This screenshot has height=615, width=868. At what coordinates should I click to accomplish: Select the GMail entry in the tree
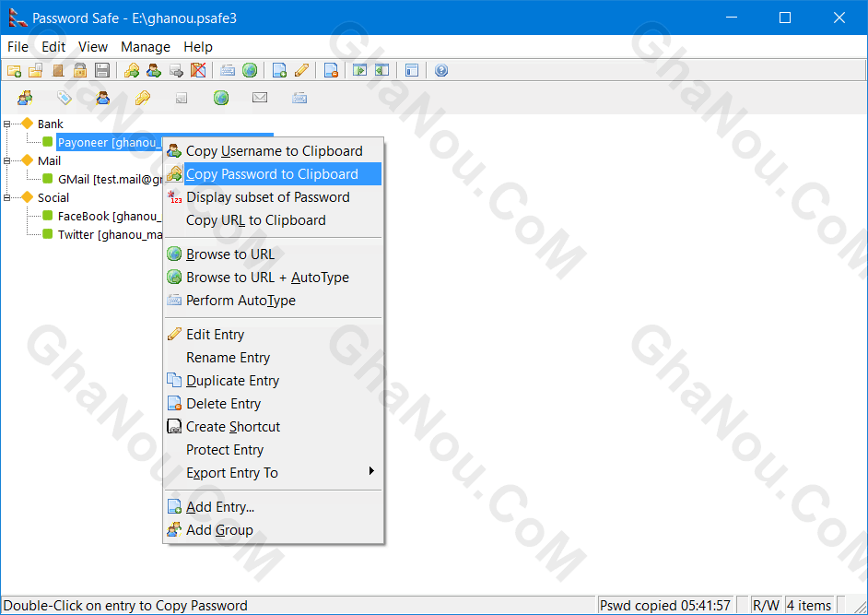coord(110,180)
